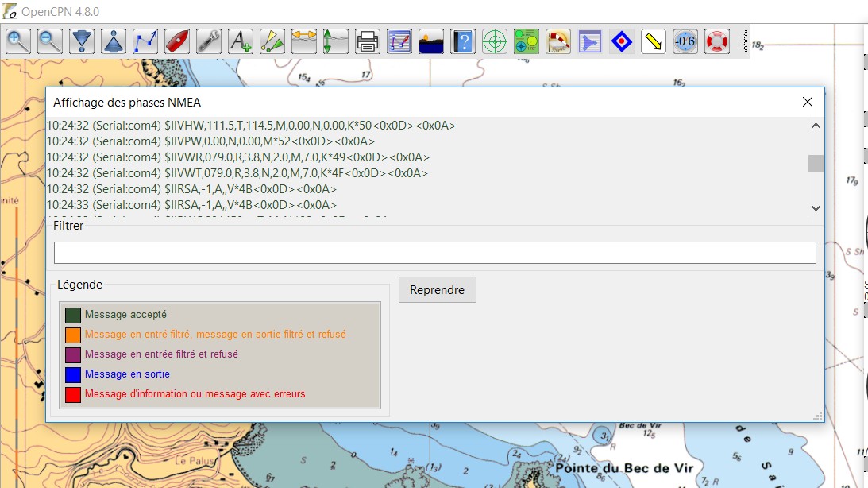868x488 pixels.
Task: Open Options with the wrench icon
Action: [x=209, y=41]
